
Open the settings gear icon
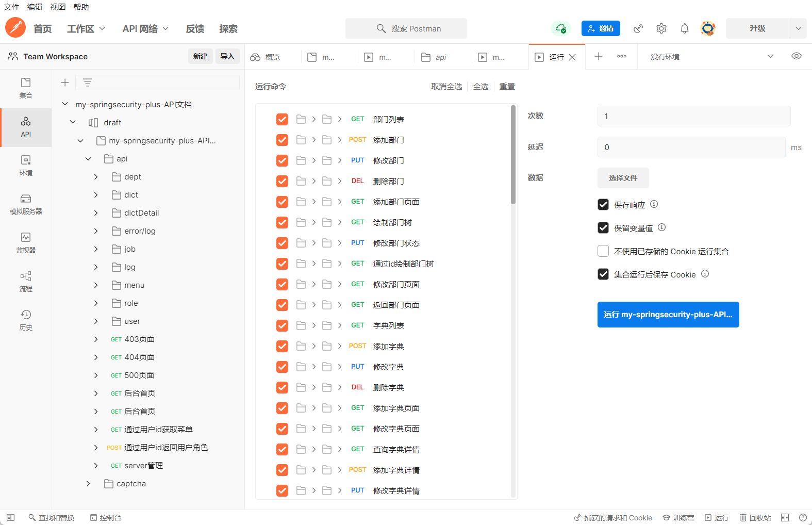(661, 28)
